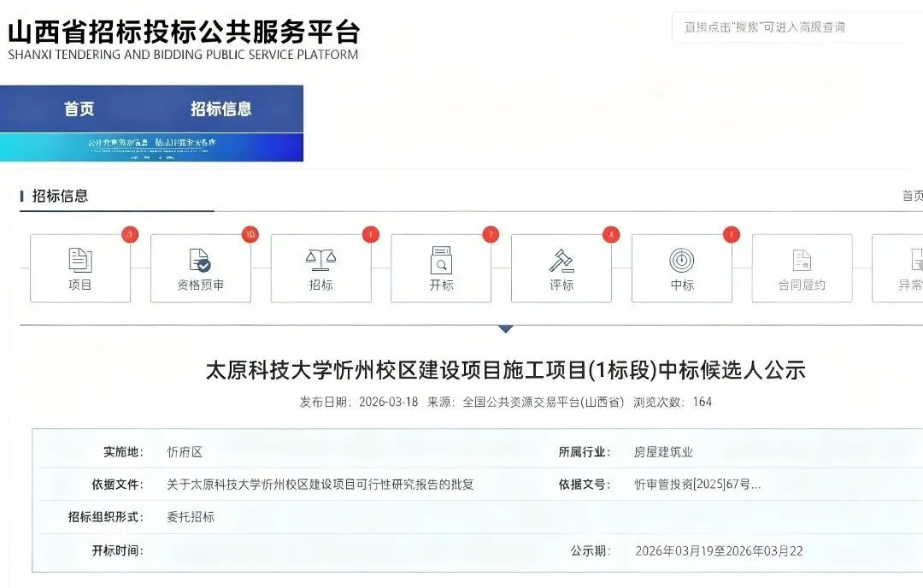
Task: Click the 中标 target icon
Action: pyautogui.click(x=682, y=260)
